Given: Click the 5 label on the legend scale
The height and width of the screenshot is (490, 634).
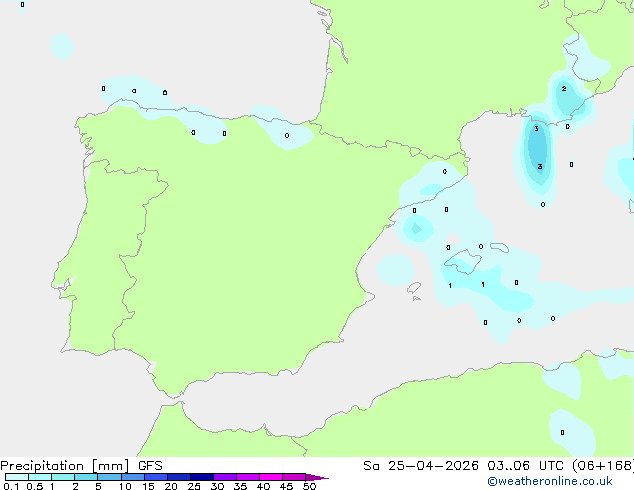Looking at the screenshot, I should click(98, 487).
